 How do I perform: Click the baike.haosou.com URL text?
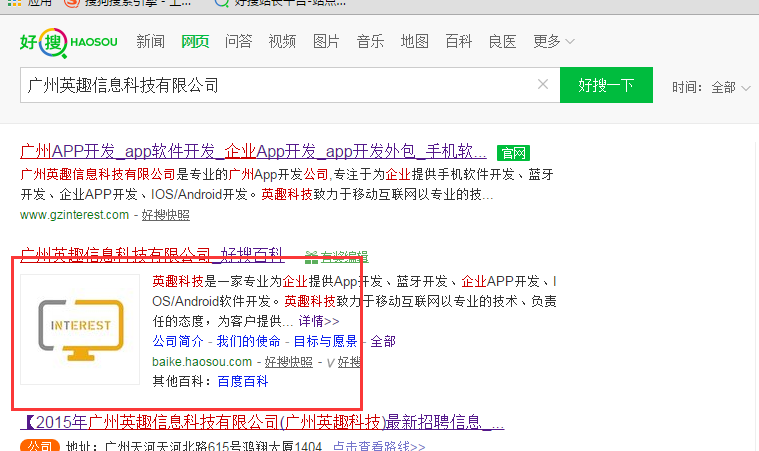202,362
